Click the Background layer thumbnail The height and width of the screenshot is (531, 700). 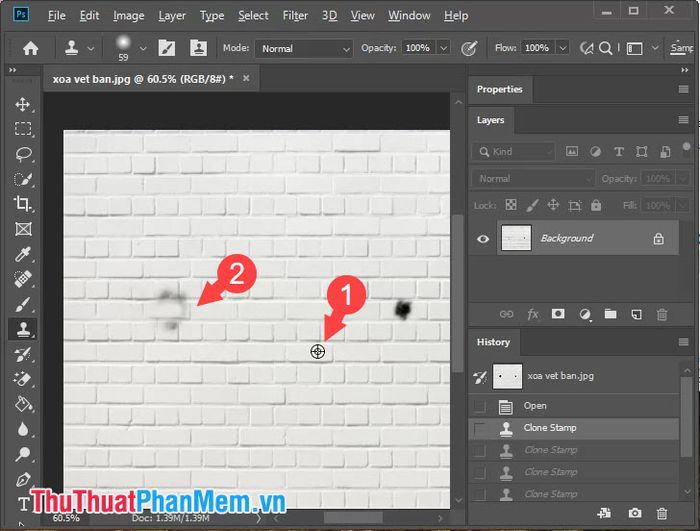tap(516, 238)
